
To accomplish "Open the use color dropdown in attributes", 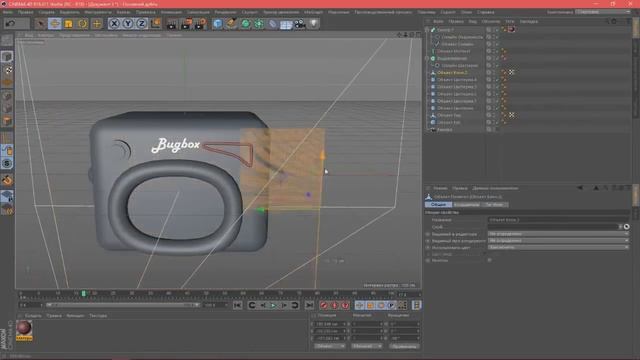I will (558, 247).
